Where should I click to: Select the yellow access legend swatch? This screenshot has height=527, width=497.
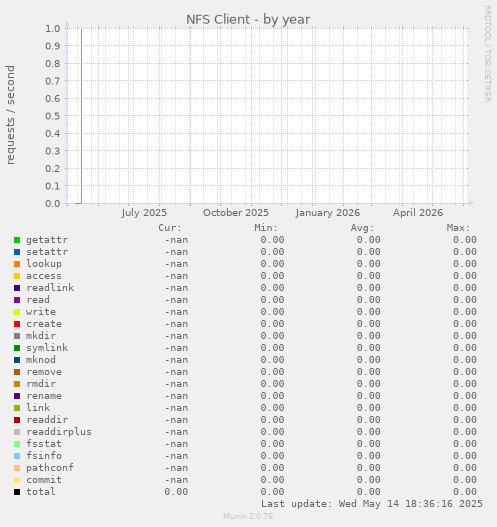17,276
